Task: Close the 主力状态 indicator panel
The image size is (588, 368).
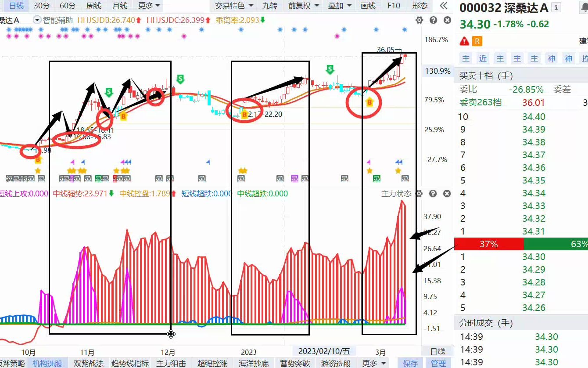Action: tap(447, 194)
